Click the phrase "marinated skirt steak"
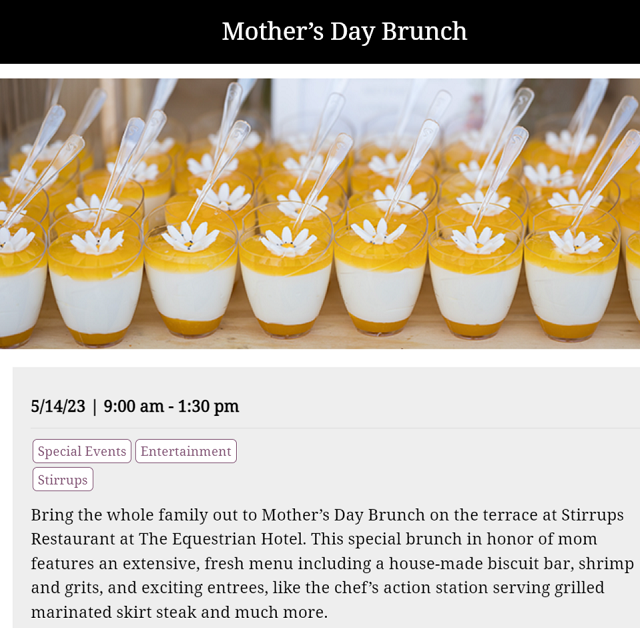This screenshot has width=640, height=628. click(114, 612)
